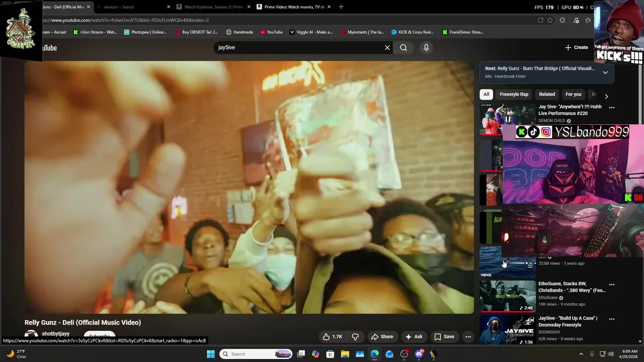Viewport: 644px width, 362px height.
Task: Click the YouTube search magnifier button
Action: pyautogui.click(x=404, y=47)
